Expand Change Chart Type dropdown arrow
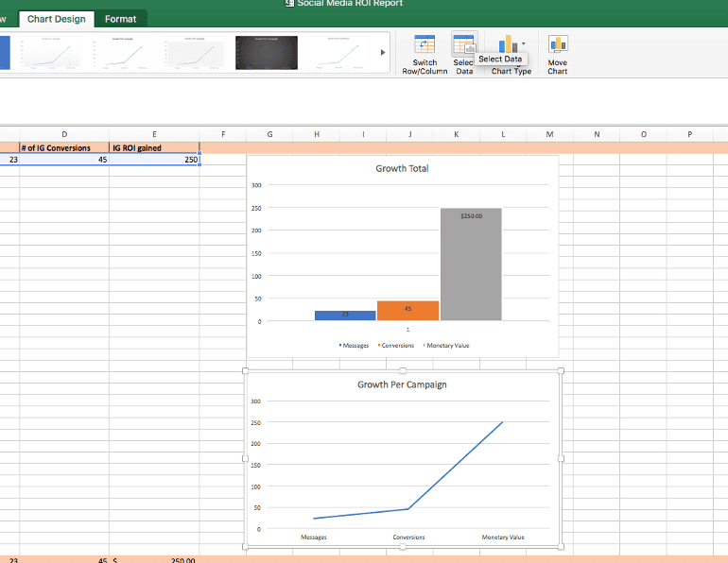The width and height of the screenshot is (728, 563). [x=524, y=44]
